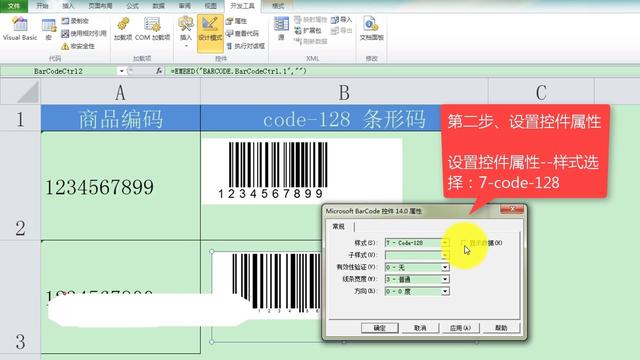
Task: Open the Insert controls (插入) menu
Action: click(x=186, y=31)
